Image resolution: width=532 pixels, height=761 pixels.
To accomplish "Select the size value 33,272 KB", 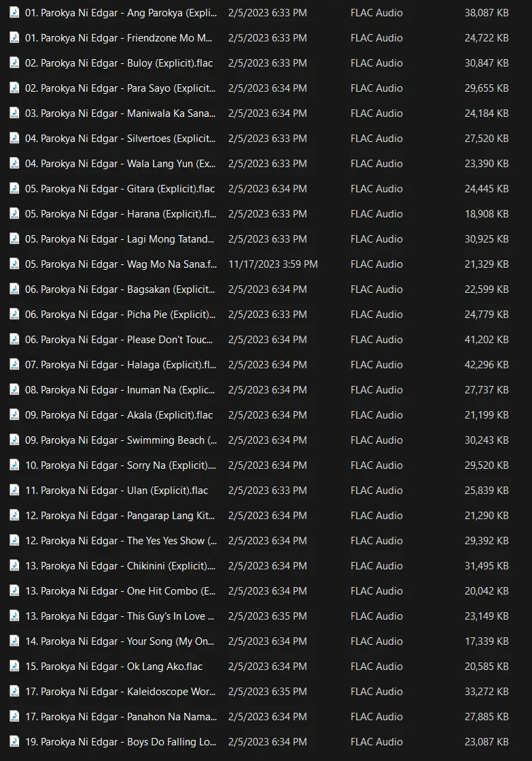I will coord(486,692).
